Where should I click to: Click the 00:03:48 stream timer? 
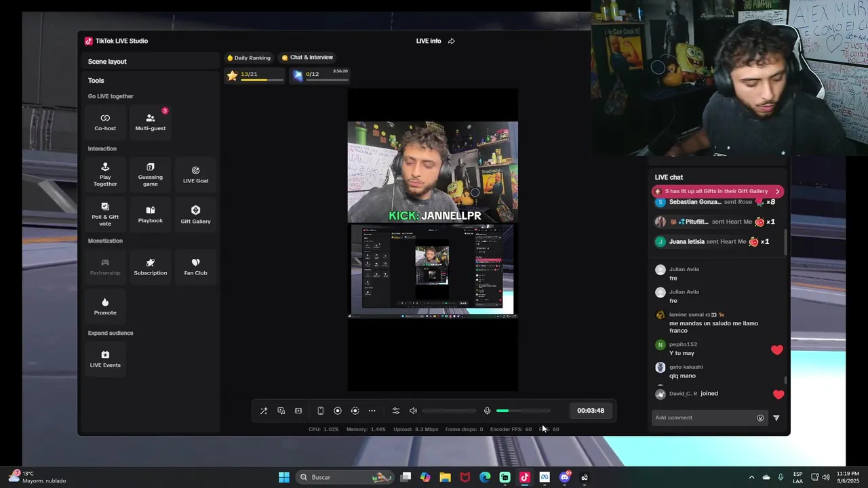coord(591,411)
